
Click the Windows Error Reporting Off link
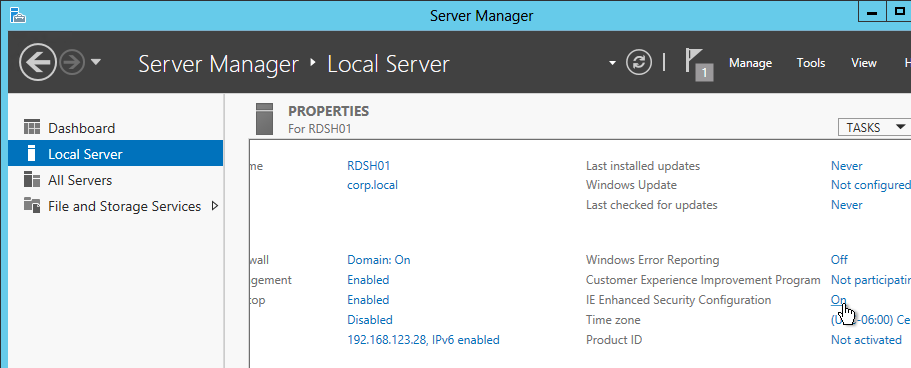click(x=839, y=260)
